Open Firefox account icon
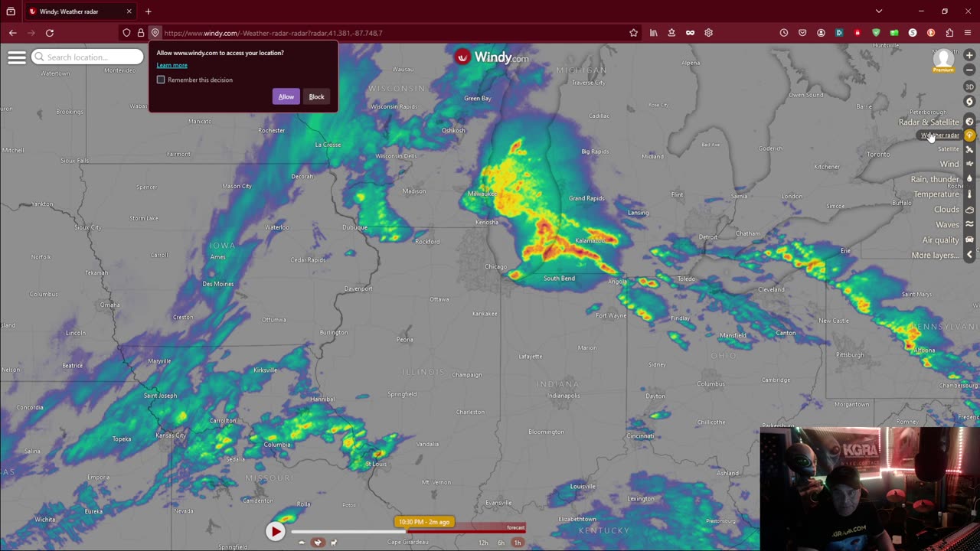Viewport: 980px width, 551px height. click(x=821, y=33)
